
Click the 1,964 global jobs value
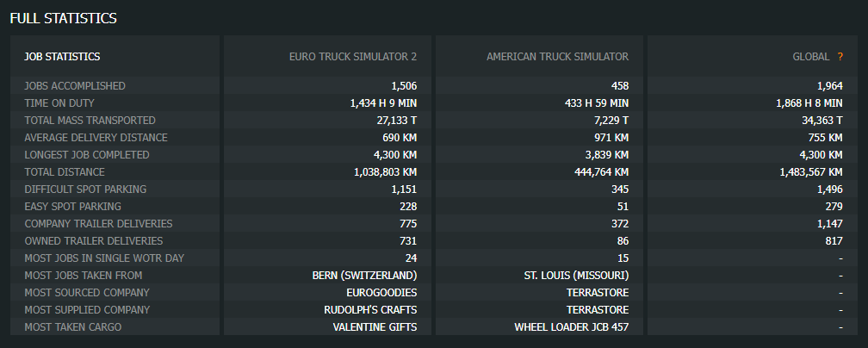(x=830, y=86)
